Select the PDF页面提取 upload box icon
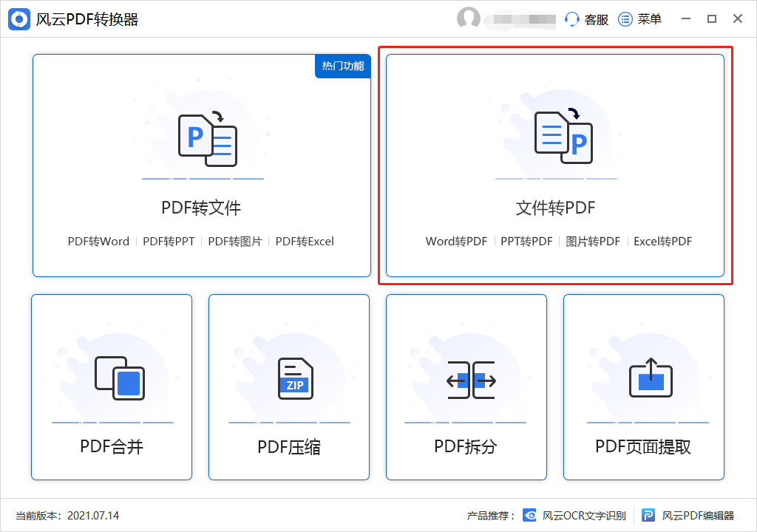 click(x=651, y=378)
